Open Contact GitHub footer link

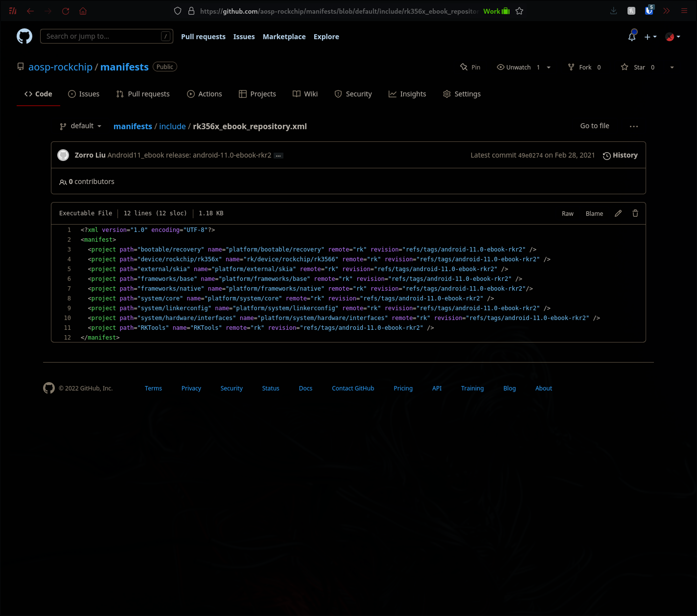coord(353,388)
